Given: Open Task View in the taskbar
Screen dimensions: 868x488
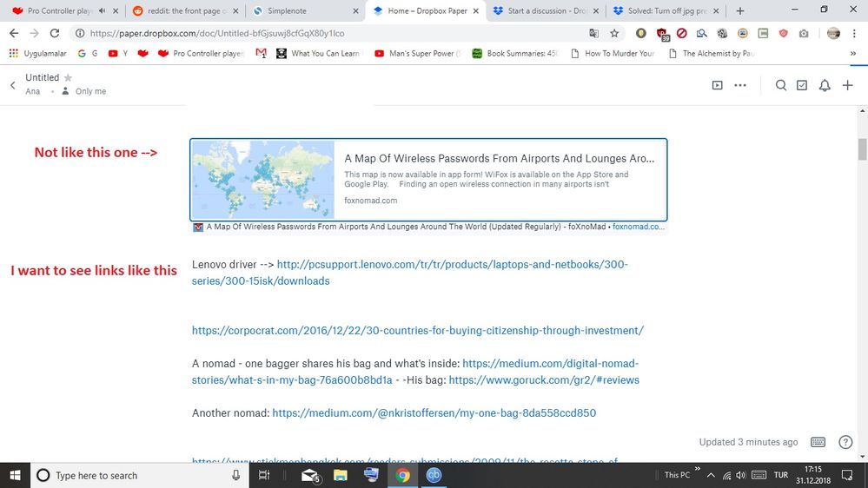Looking at the screenshot, I should click(x=264, y=475).
